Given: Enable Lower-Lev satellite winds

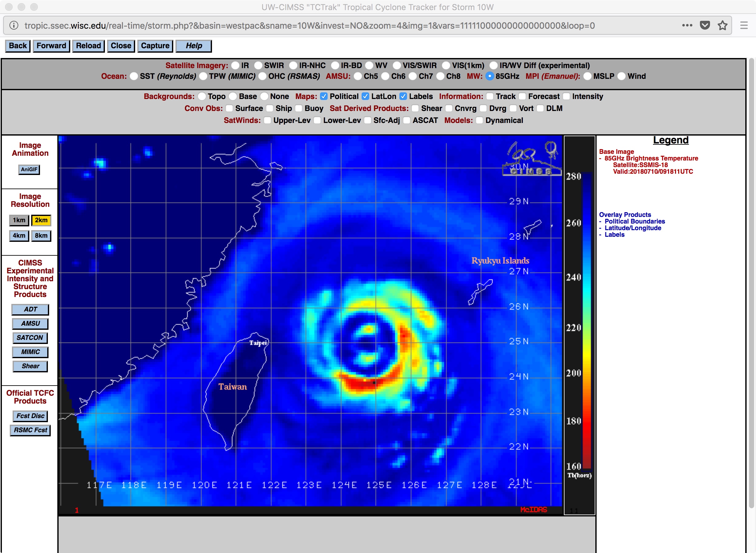Looking at the screenshot, I should pos(317,120).
